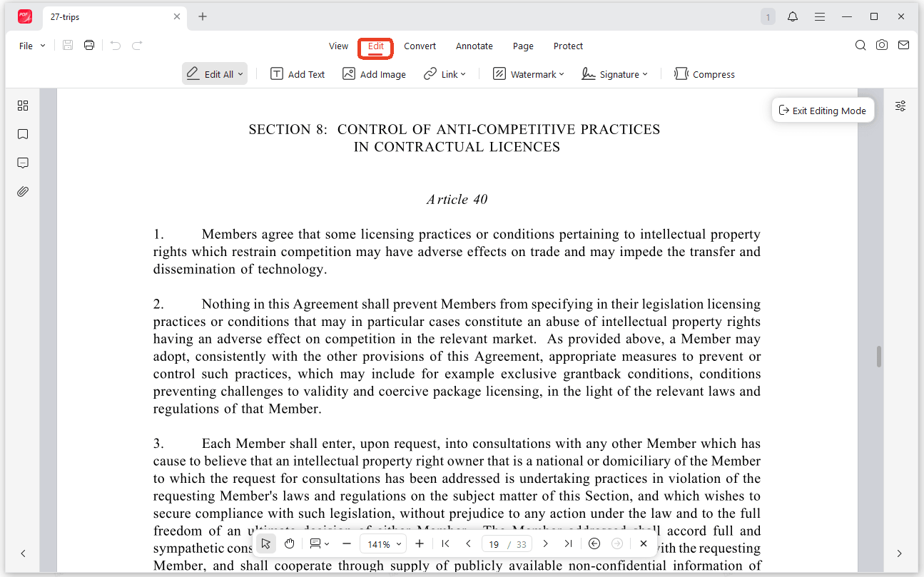Open the properties sliders icon

point(900,106)
